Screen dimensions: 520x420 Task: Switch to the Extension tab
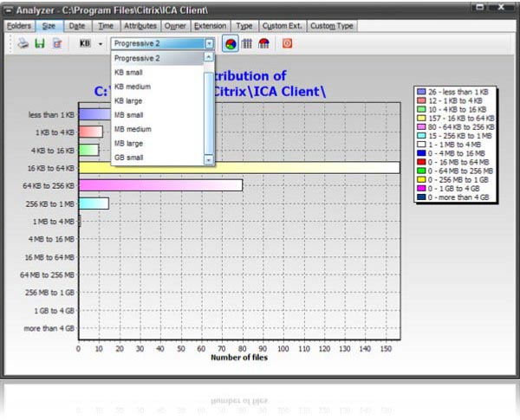pos(210,26)
